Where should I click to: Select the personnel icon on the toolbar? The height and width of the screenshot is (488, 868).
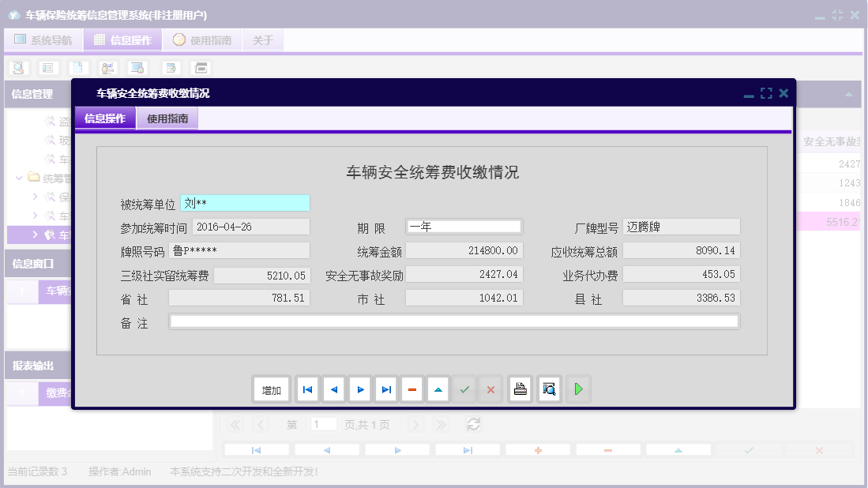tap(107, 68)
